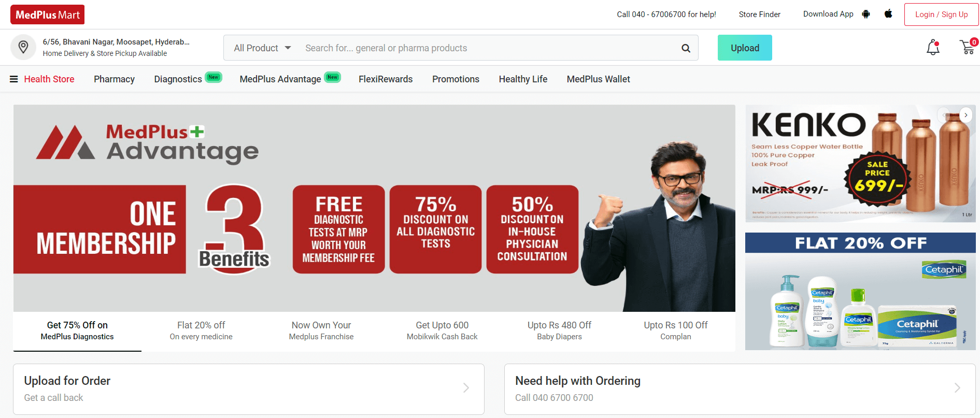Select Upto Rs 480 Off Baby Diapers tab

(559, 330)
